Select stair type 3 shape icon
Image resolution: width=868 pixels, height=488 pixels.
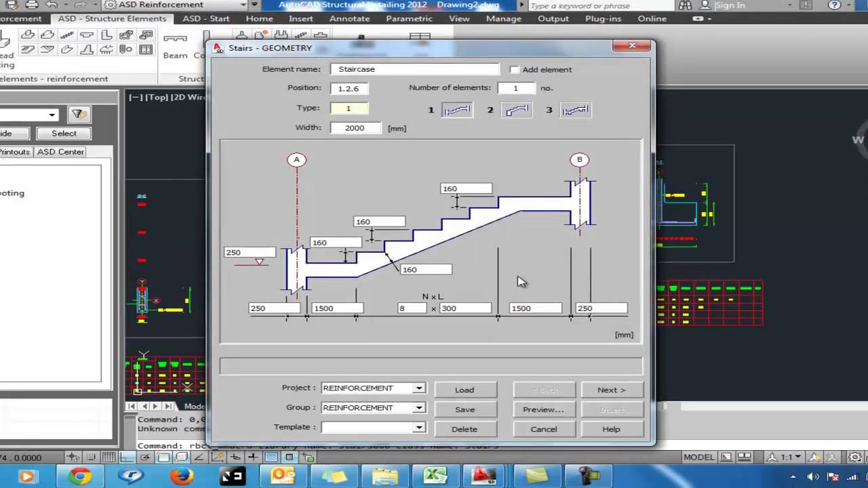pyautogui.click(x=575, y=109)
